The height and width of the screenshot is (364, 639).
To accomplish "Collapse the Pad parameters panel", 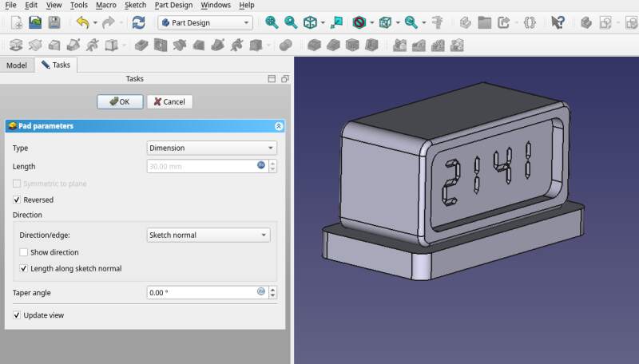I will 278,126.
